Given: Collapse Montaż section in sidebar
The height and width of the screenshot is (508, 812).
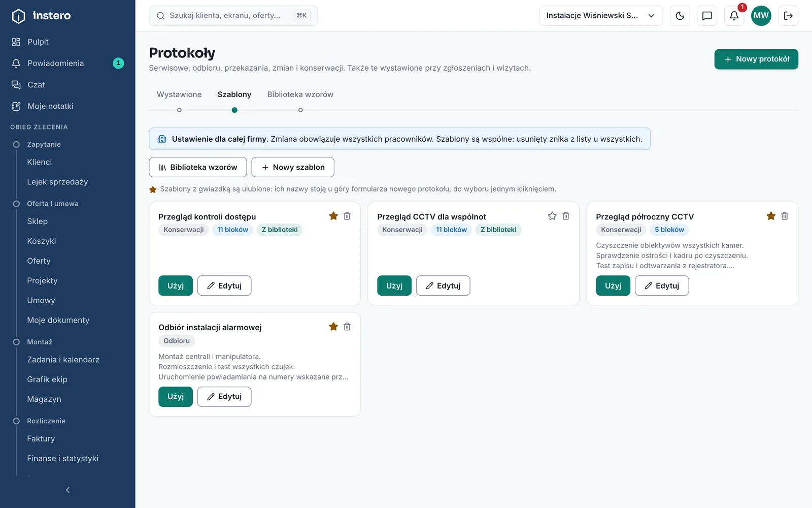Looking at the screenshot, I should [x=40, y=342].
